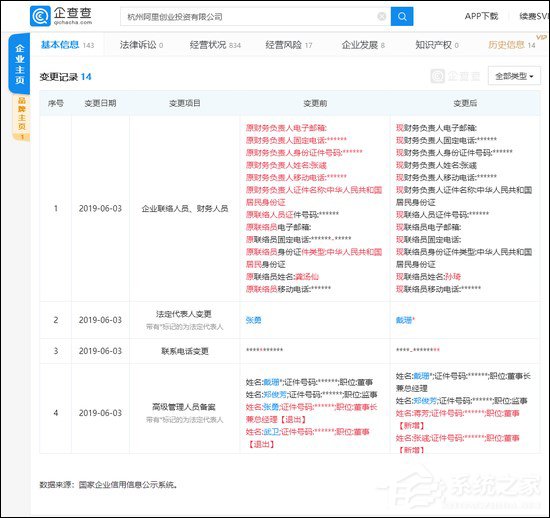Open 戴珊 link in row 2 变更后
The height and width of the screenshot is (518, 550).
pyautogui.click(x=404, y=320)
